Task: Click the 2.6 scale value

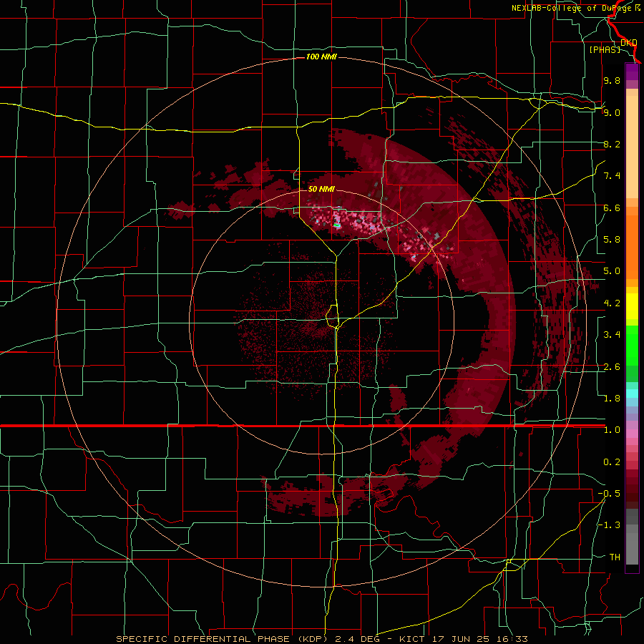Action: coord(612,367)
